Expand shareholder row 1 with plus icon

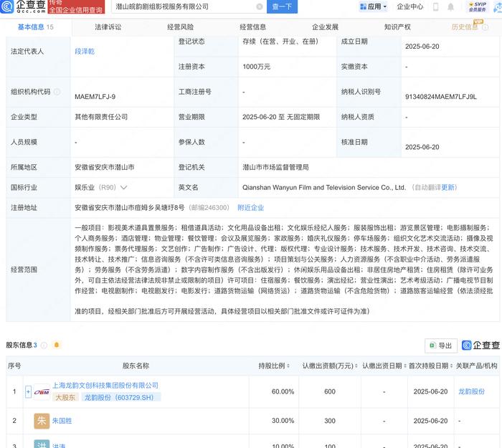pos(28,391)
